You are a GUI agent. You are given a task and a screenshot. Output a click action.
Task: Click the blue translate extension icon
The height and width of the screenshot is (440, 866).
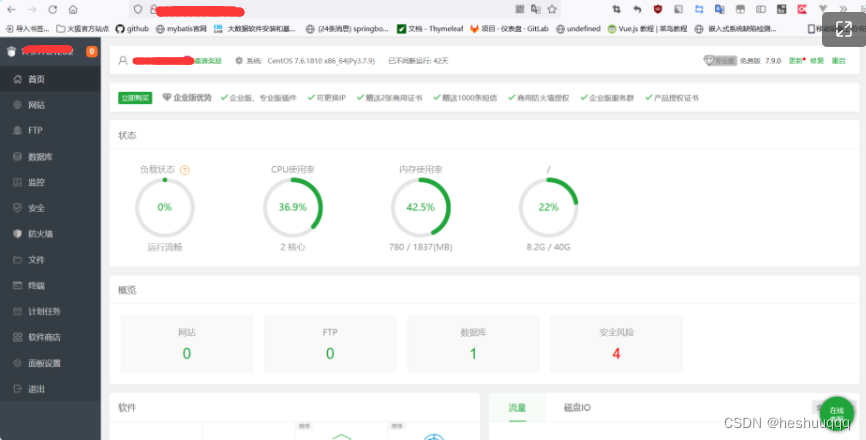720,9
